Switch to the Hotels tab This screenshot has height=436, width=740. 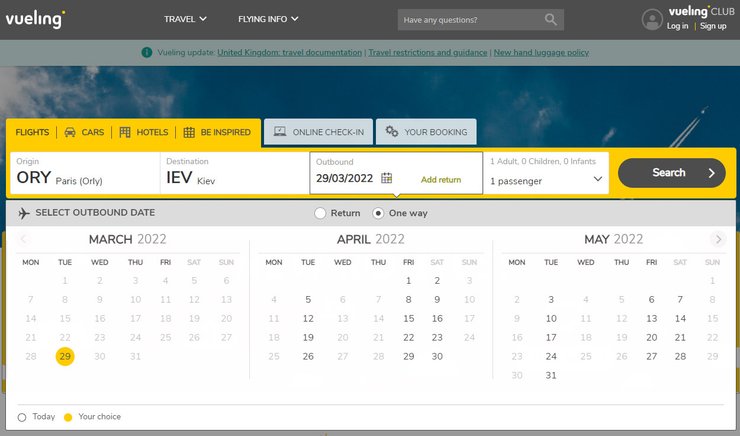pyautogui.click(x=144, y=132)
